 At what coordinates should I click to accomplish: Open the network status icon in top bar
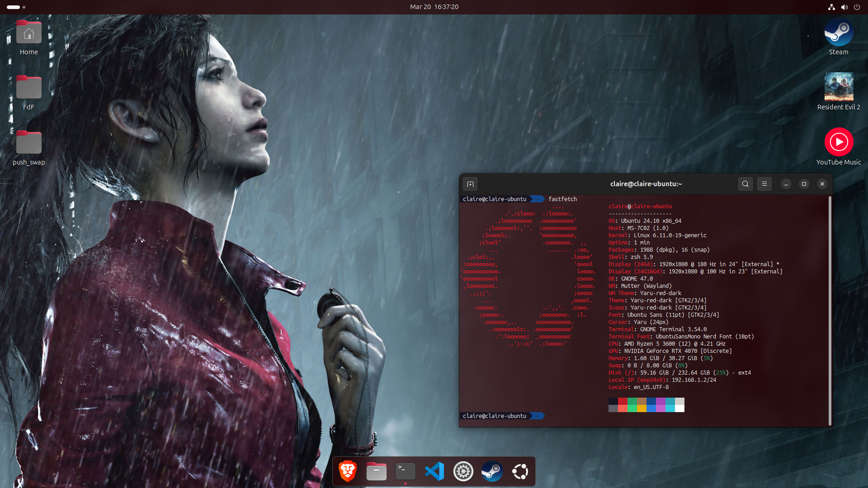[x=831, y=7]
